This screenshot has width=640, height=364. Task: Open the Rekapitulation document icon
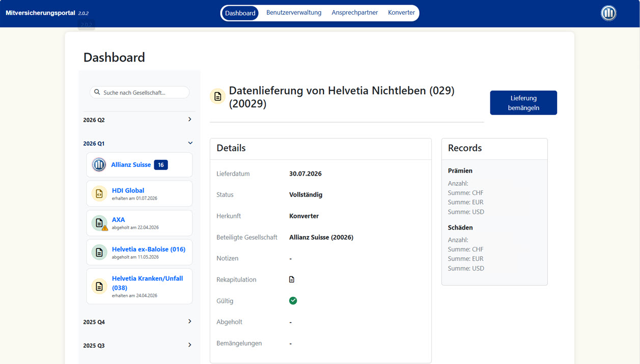coord(292,279)
